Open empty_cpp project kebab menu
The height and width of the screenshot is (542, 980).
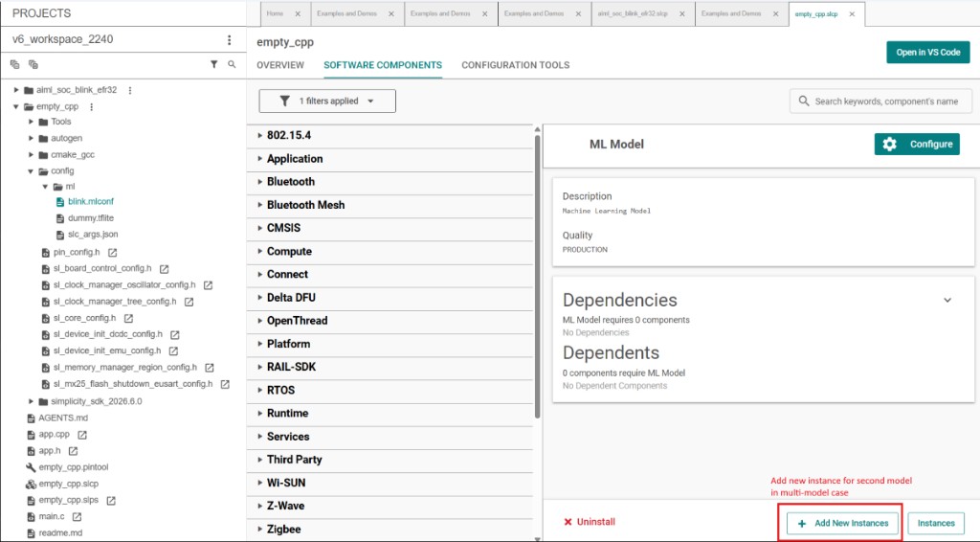coord(91,107)
